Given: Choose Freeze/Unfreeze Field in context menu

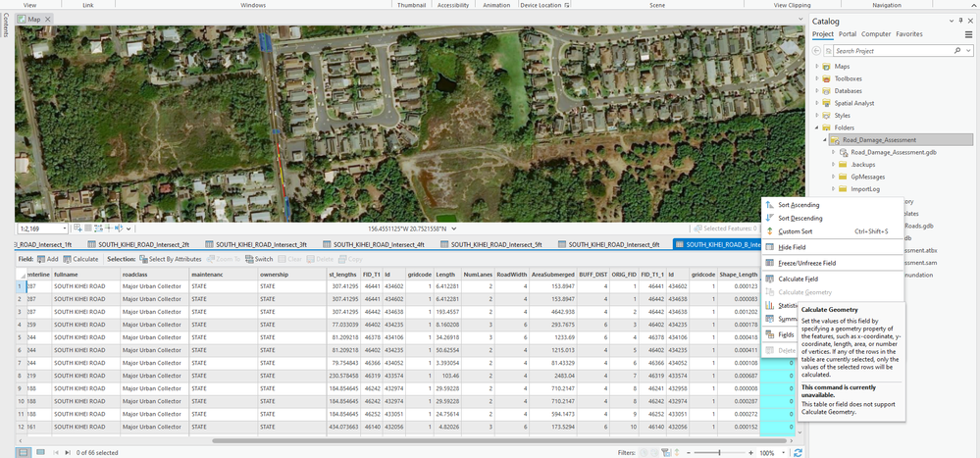Looking at the screenshot, I should [805, 263].
